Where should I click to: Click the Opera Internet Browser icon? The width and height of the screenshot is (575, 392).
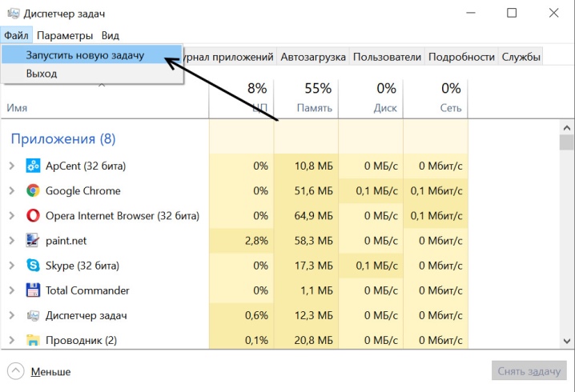pyautogui.click(x=33, y=216)
